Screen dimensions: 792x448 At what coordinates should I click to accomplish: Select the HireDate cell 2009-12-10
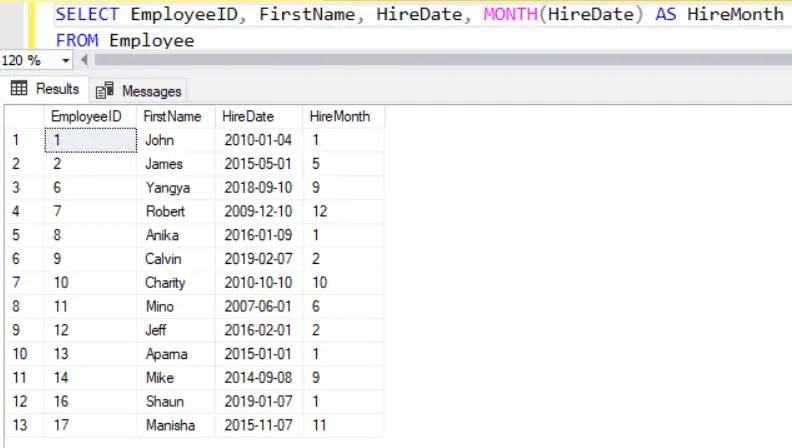259,212
